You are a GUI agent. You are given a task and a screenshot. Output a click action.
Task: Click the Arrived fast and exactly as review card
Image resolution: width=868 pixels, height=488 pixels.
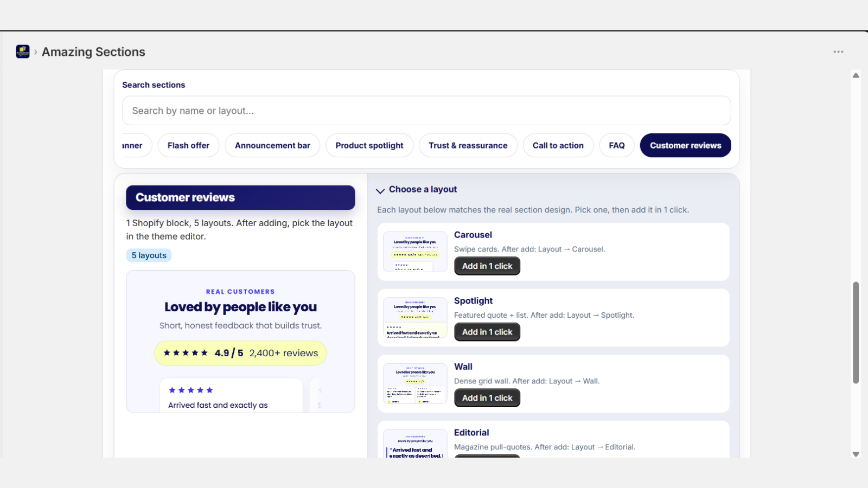[x=231, y=395]
